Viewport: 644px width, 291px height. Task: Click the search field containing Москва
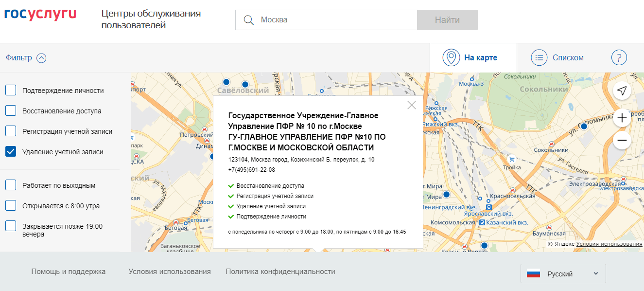pos(335,20)
